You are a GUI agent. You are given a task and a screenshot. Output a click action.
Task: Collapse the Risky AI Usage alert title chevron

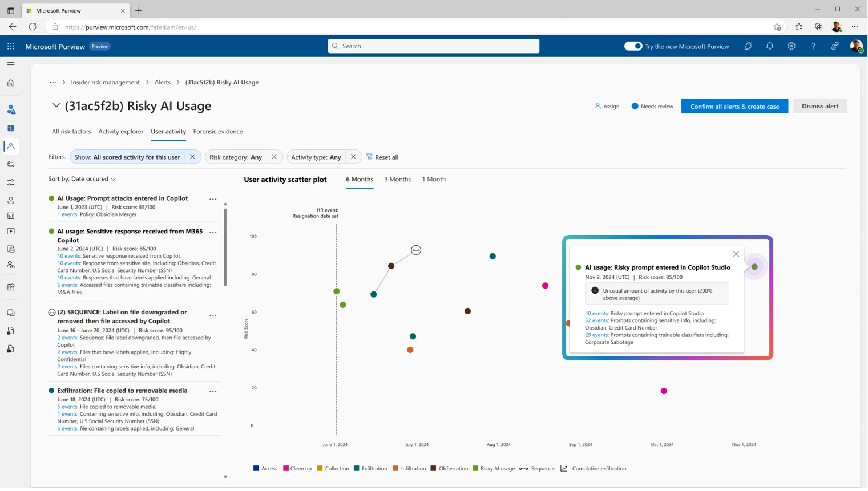click(x=56, y=105)
